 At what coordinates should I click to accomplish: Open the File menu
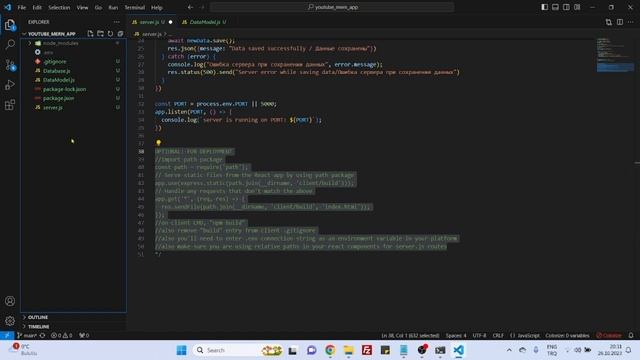22,7
